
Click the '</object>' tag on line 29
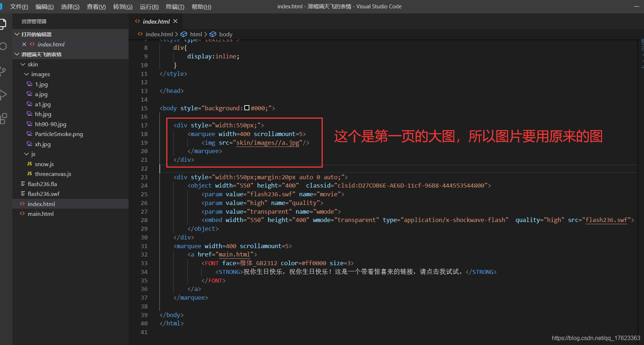click(203, 229)
